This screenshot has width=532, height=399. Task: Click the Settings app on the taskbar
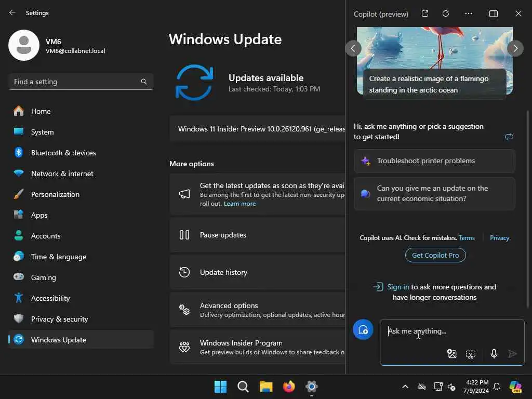point(311,387)
